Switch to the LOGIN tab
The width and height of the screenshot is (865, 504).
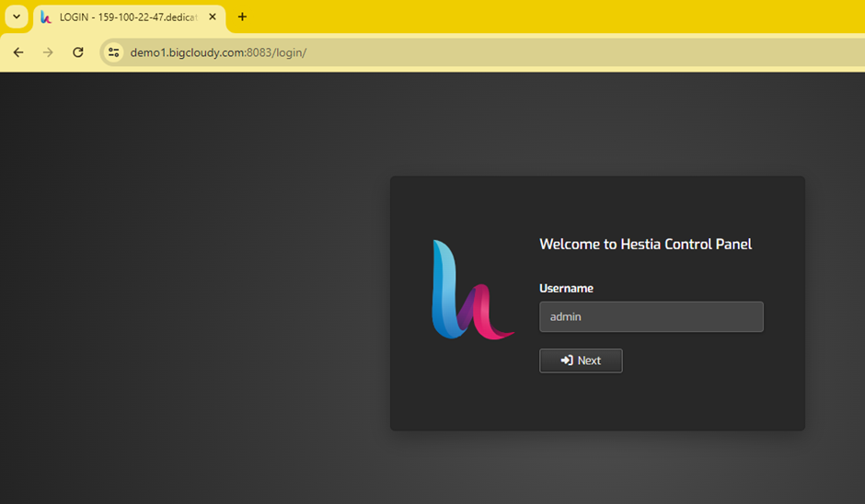pyautogui.click(x=129, y=17)
